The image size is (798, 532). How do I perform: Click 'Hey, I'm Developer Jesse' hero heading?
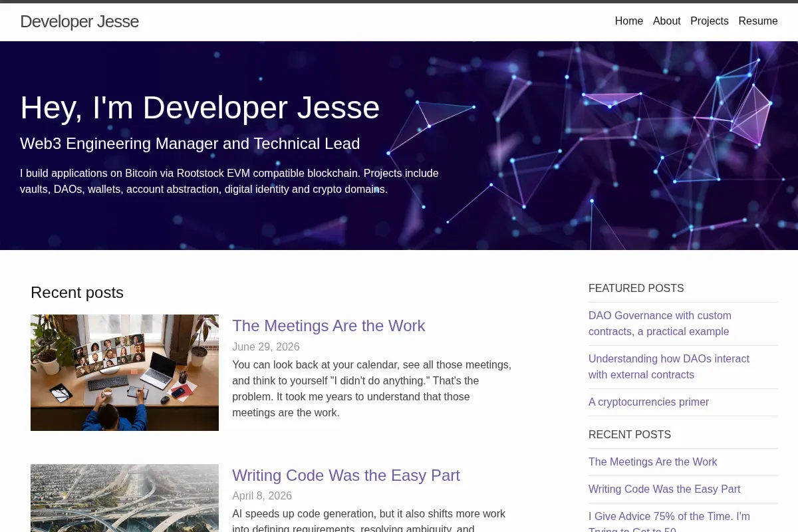(200, 108)
